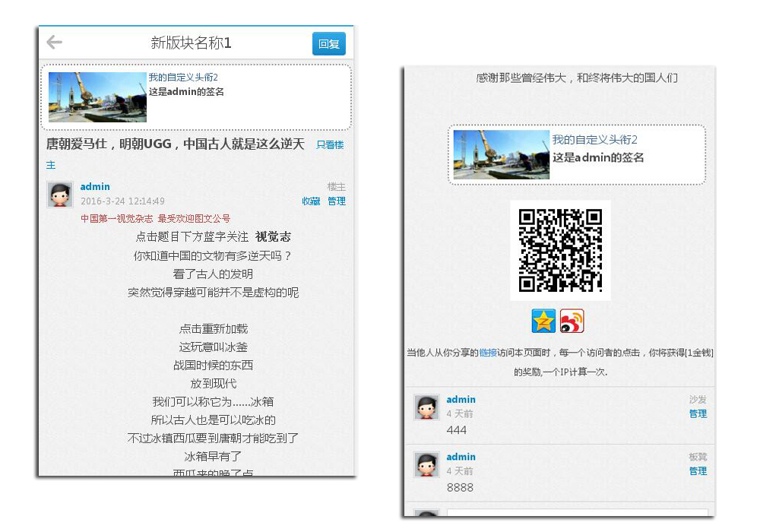Open 管理 for the 沙发 comment
The height and width of the screenshot is (532, 760).
coord(698,413)
